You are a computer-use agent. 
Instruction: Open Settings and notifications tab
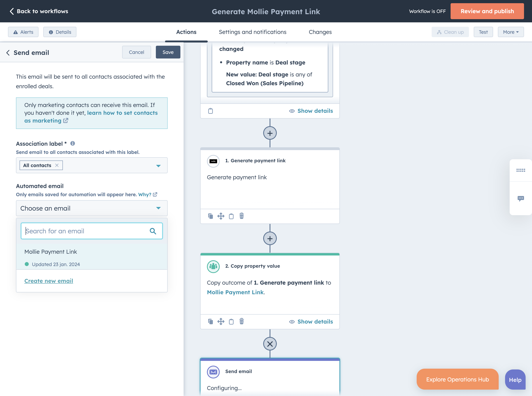coord(252,32)
